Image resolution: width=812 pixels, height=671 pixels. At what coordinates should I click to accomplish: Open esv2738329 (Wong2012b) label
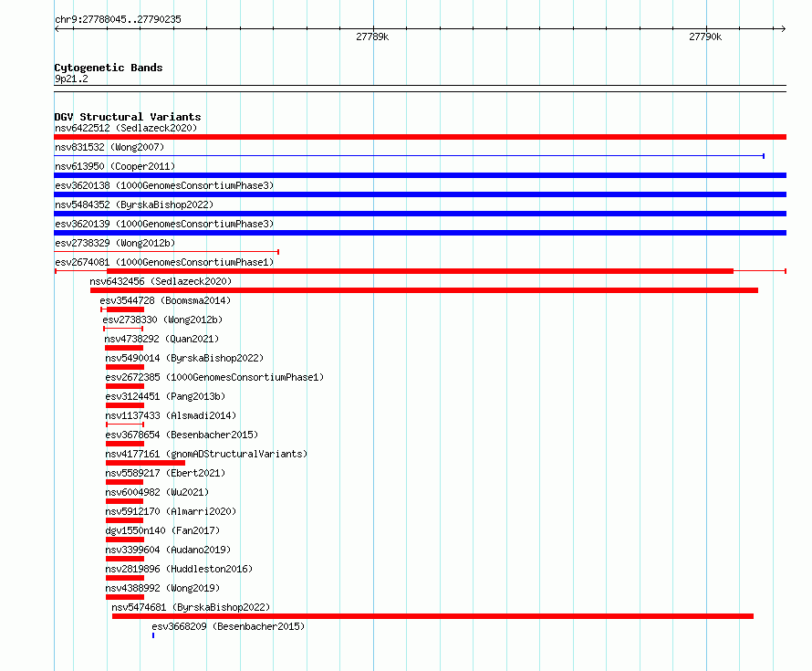(115, 243)
